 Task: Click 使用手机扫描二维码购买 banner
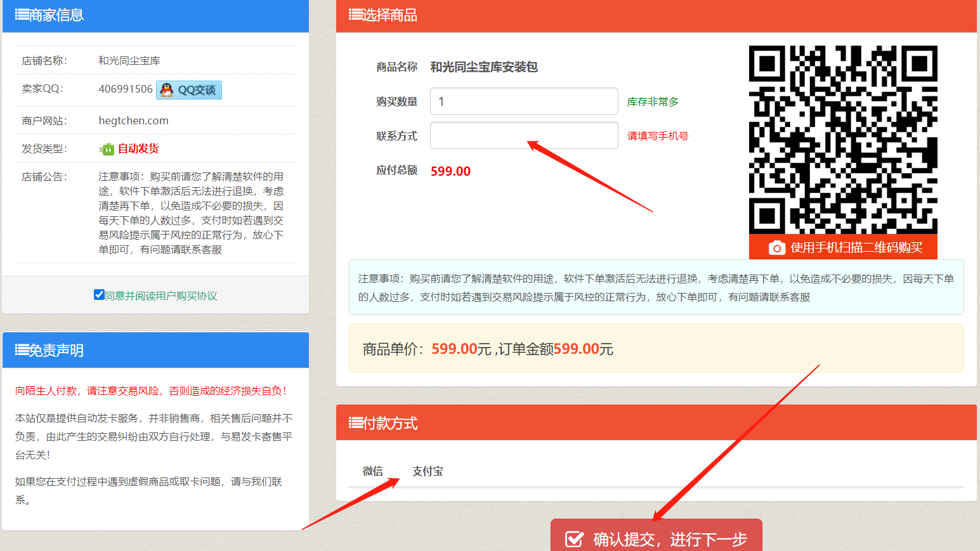843,248
